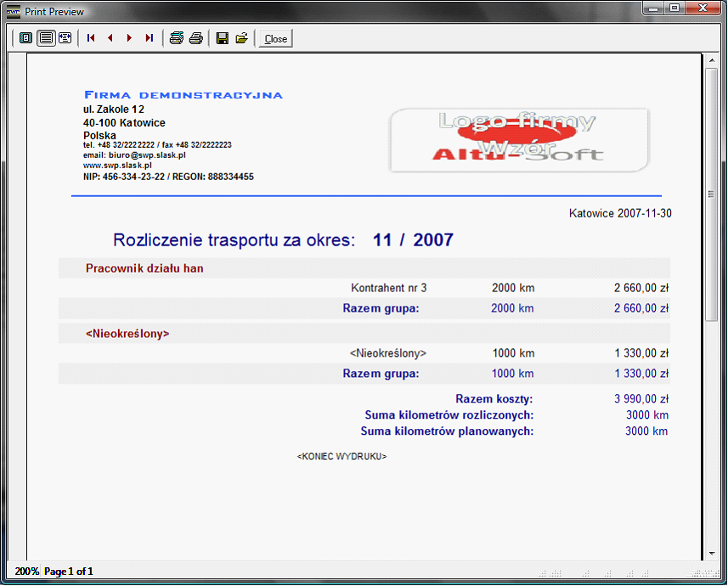Save the report with the floppy disk icon

(x=223, y=38)
